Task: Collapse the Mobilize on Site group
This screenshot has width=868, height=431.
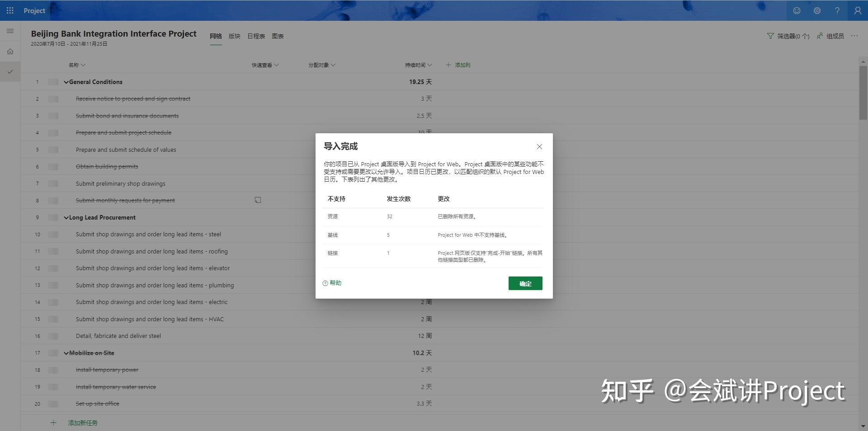Action: pos(66,353)
